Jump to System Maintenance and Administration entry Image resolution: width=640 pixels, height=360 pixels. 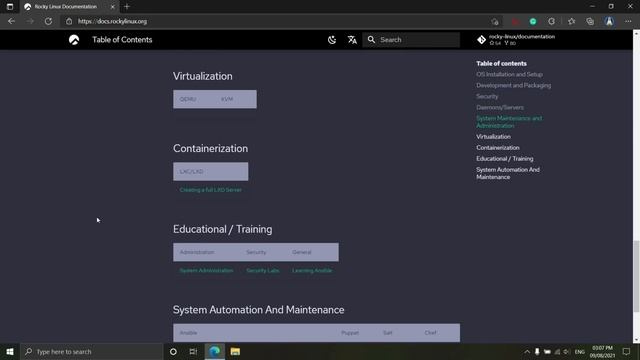509,122
